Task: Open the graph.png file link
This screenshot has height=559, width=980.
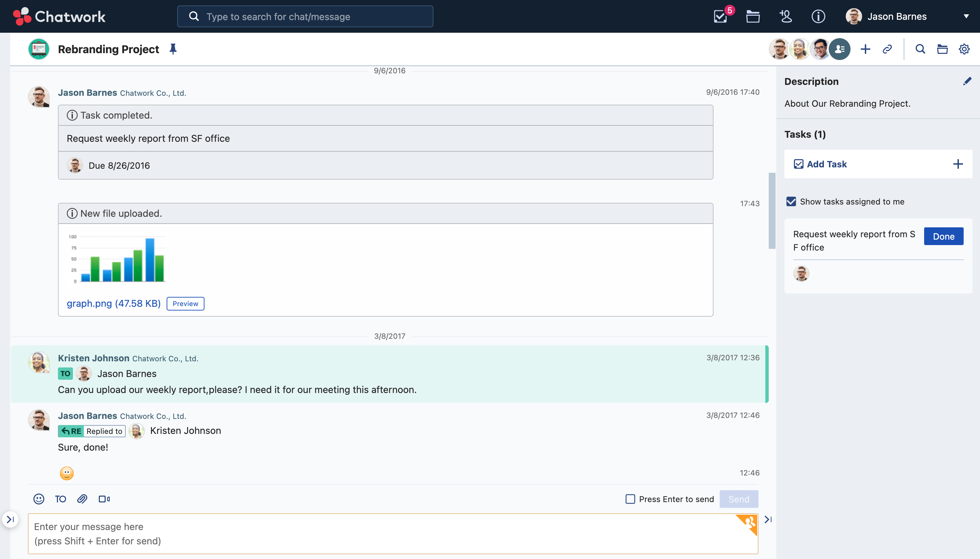Action: coord(113,303)
